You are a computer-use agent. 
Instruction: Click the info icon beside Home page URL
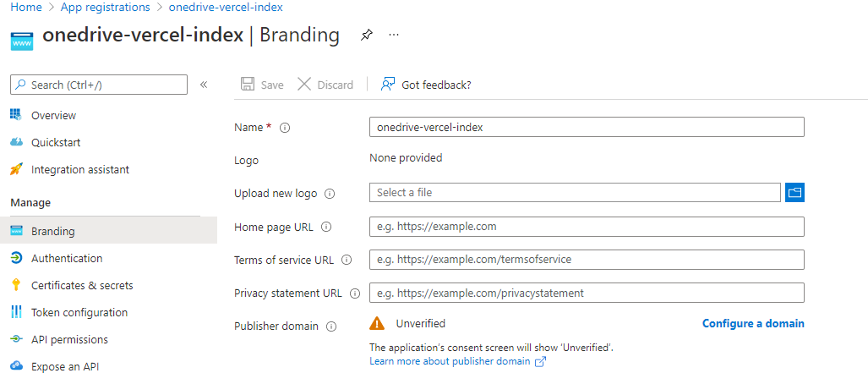(326, 227)
